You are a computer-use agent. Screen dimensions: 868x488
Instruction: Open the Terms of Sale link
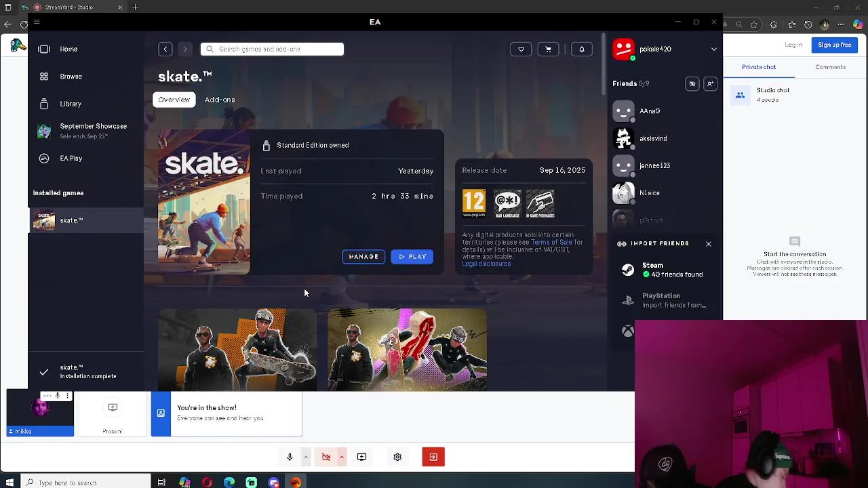point(551,242)
